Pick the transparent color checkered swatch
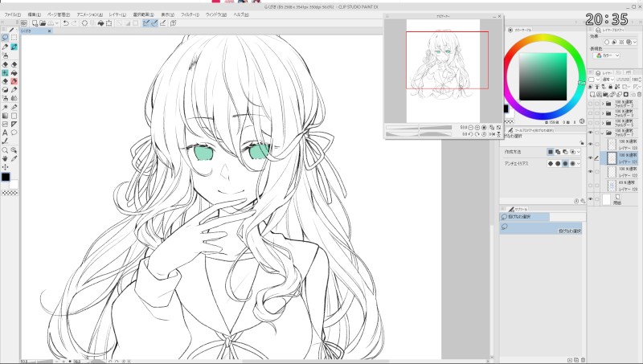The image size is (643, 364). 10,193
